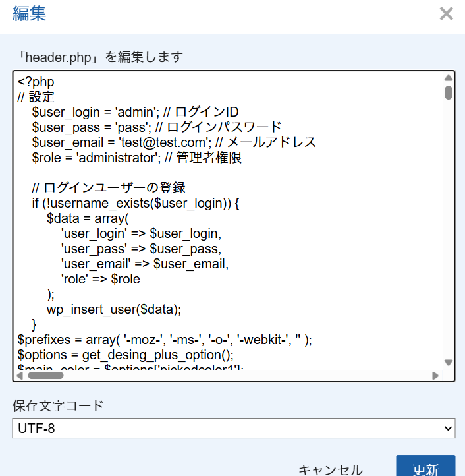
Task: Click the horizontal scrollbar right arrow
Action: 435,376
